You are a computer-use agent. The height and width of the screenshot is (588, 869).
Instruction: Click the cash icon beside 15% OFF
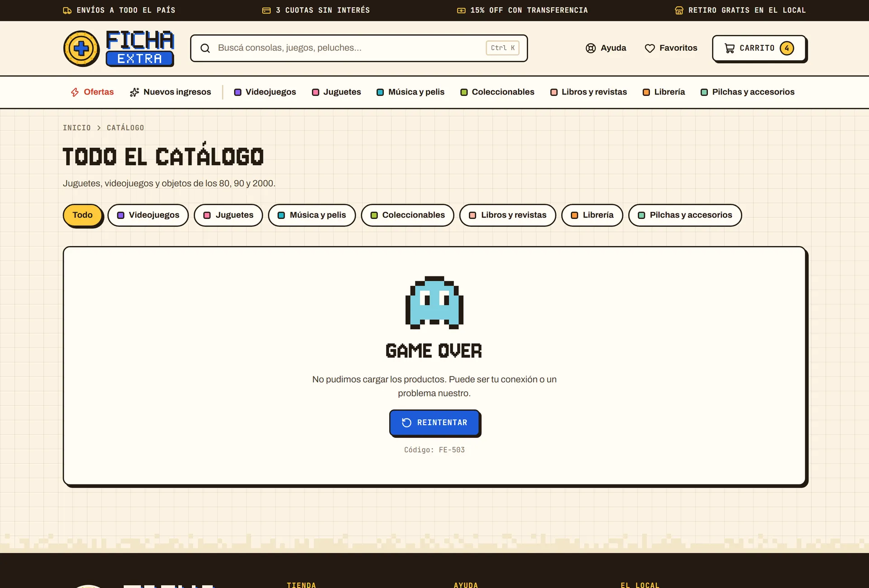461,10
